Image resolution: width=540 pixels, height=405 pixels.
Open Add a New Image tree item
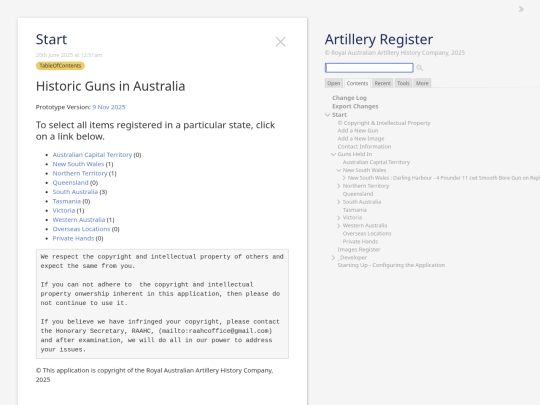coord(361,138)
